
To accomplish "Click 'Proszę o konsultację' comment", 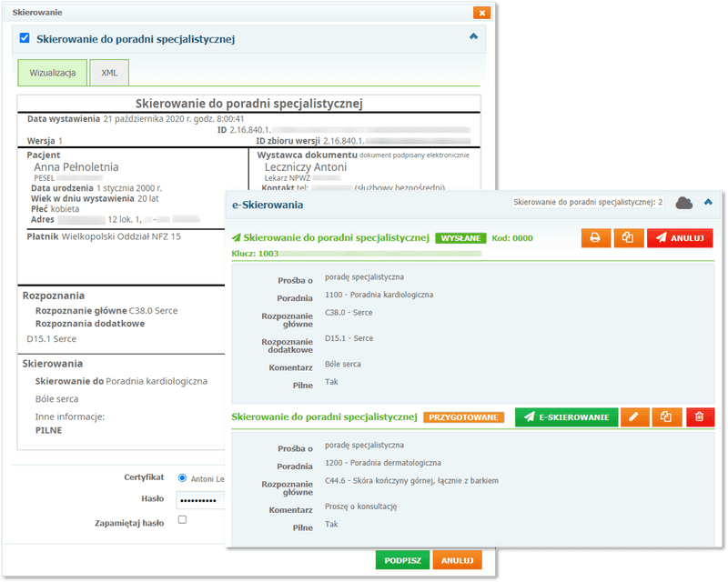I will (x=360, y=507).
